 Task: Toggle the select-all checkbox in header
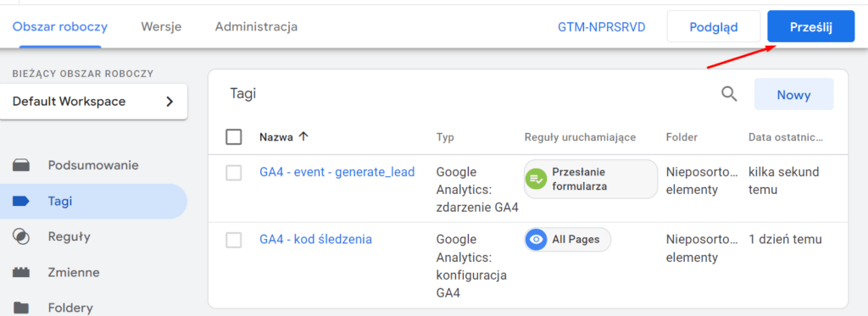(x=234, y=136)
